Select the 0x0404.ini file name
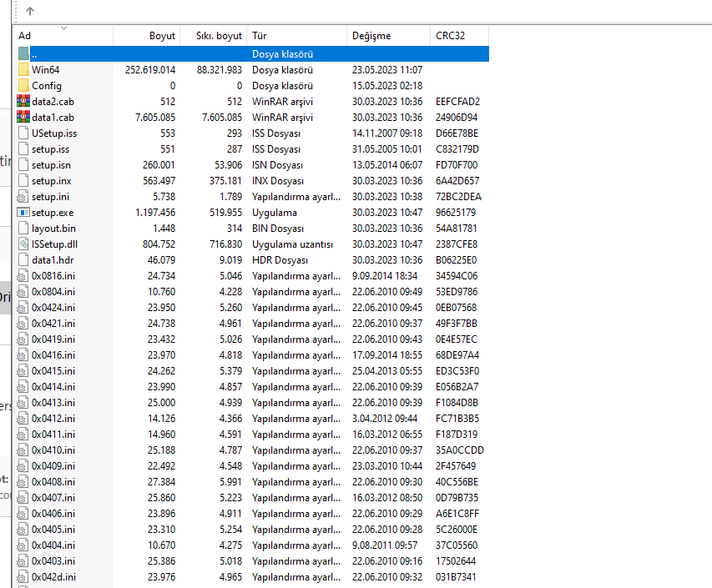The height and width of the screenshot is (588, 712). coord(53,545)
